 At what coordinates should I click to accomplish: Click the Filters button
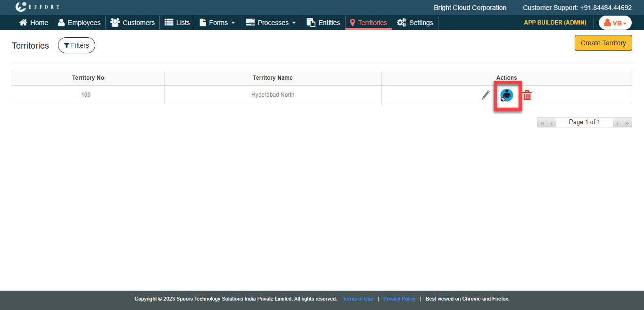[76, 45]
